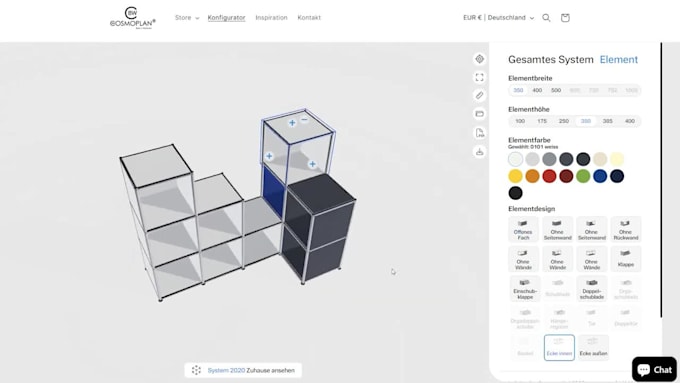Viewport: 680px width, 383px height.
Task: Switch to the Gesamtes System tab
Action: [x=551, y=59]
